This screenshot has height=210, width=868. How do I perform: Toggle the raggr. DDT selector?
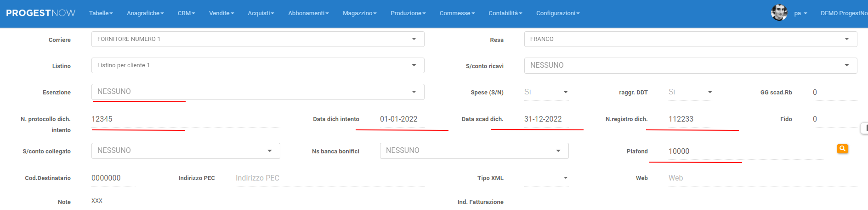(690, 92)
